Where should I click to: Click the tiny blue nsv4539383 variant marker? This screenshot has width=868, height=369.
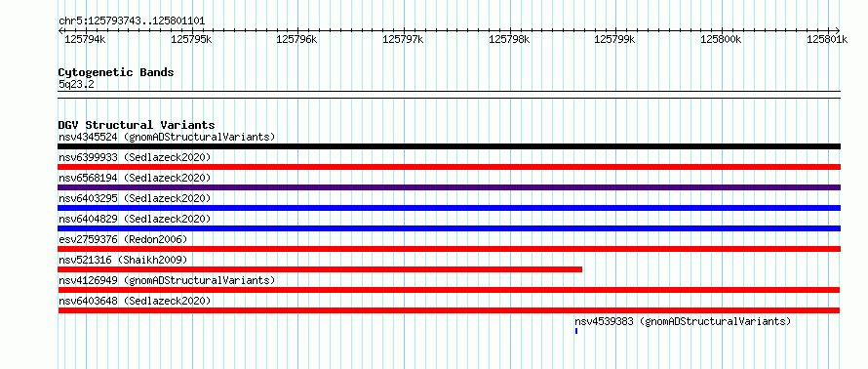tap(576, 331)
